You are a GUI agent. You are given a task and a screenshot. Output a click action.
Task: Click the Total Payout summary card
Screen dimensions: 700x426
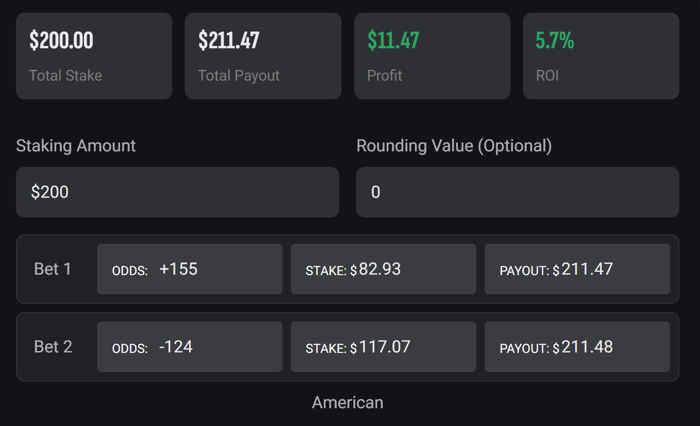pyautogui.click(x=263, y=56)
